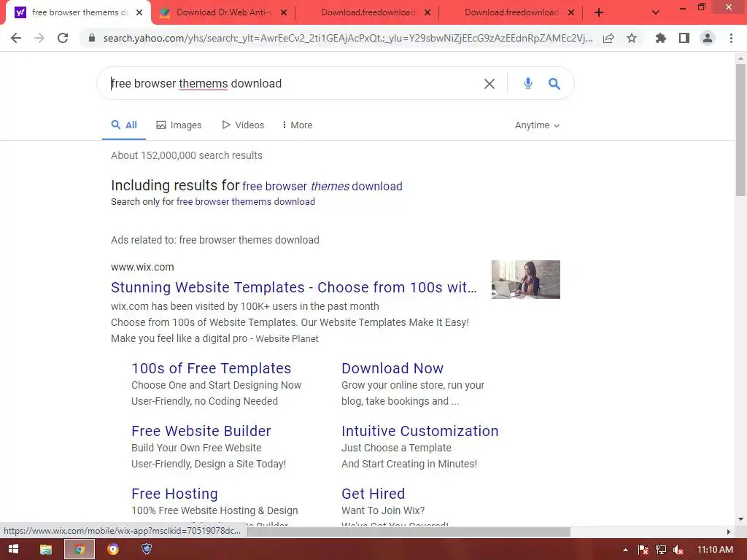Click the vertical scrollbar thumb
Viewport: 747px width, 560px height.
[x=740, y=130]
